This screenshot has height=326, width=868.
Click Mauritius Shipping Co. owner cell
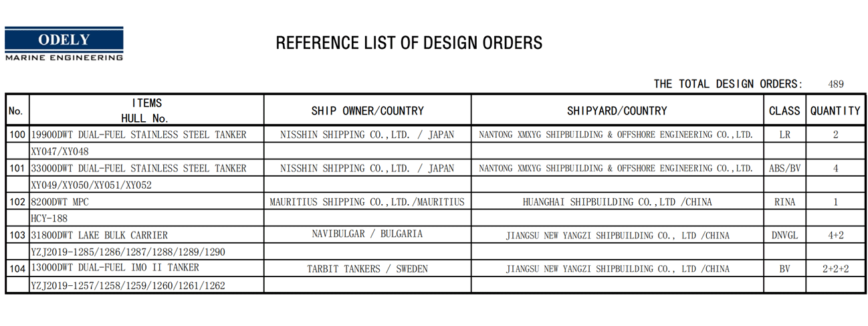367,201
